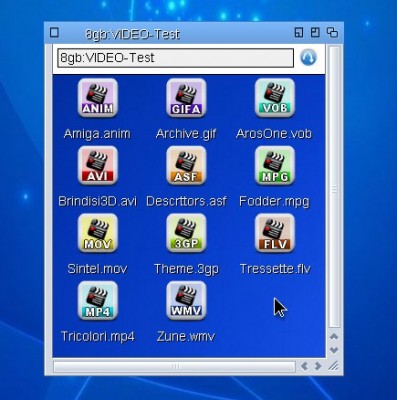This screenshot has width=397, height=400.
Task: Click the horizontal scrollbar left arrow
Action: pos(304,366)
